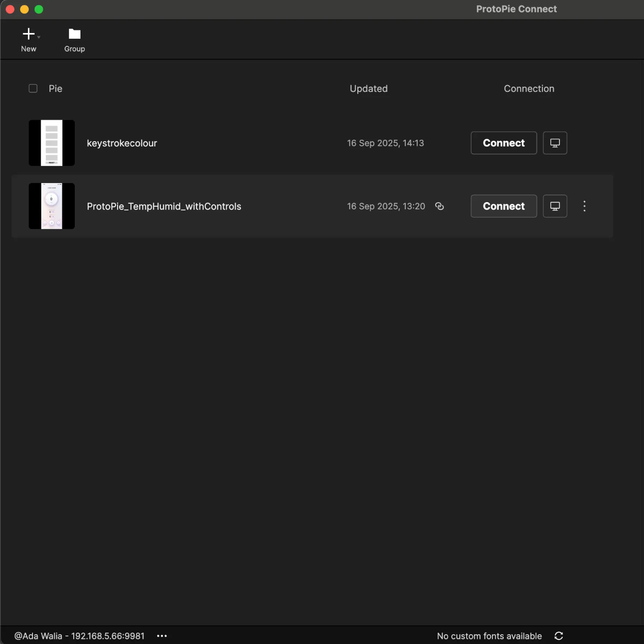Open the New pie creation tool
Viewport: 644px width, 644px height.
click(28, 39)
